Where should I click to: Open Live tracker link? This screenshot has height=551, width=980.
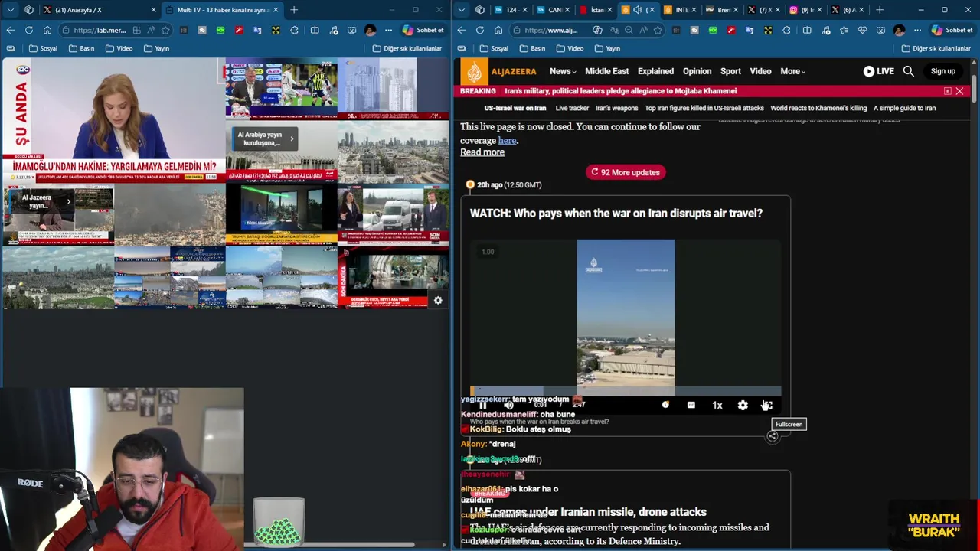pyautogui.click(x=572, y=108)
